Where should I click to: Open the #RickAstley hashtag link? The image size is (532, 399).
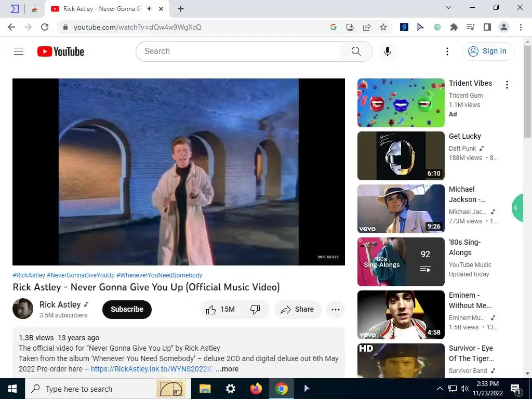pos(29,275)
